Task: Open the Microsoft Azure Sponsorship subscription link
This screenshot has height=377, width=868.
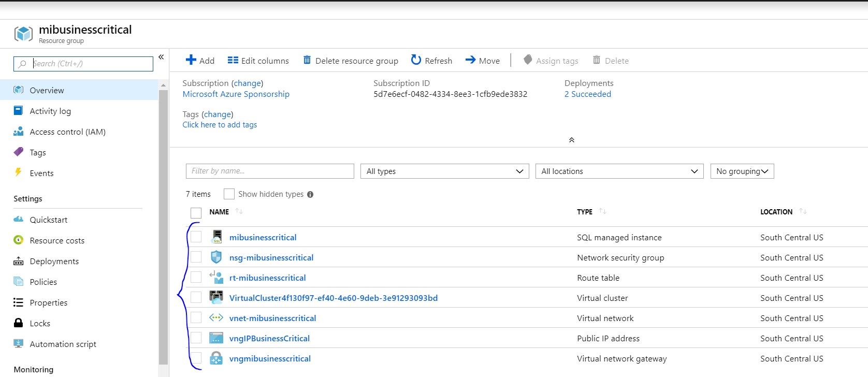Action: click(x=236, y=94)
